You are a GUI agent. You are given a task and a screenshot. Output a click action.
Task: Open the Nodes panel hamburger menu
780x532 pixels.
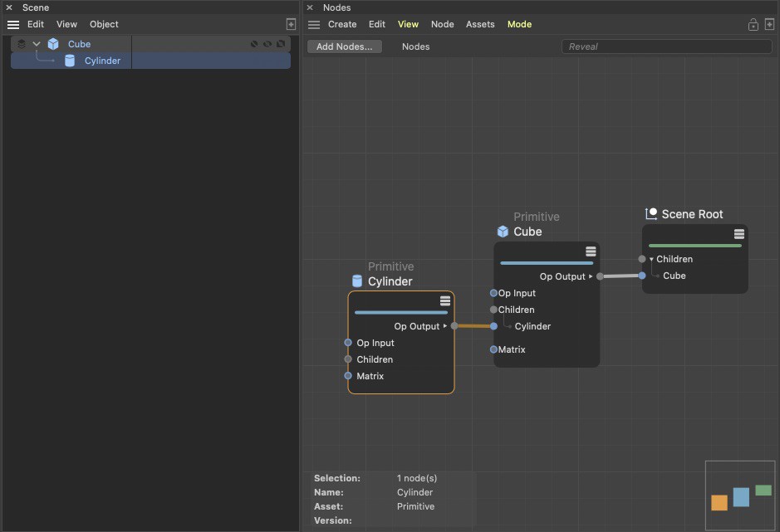pyautogui.click(x=314, y=24)
